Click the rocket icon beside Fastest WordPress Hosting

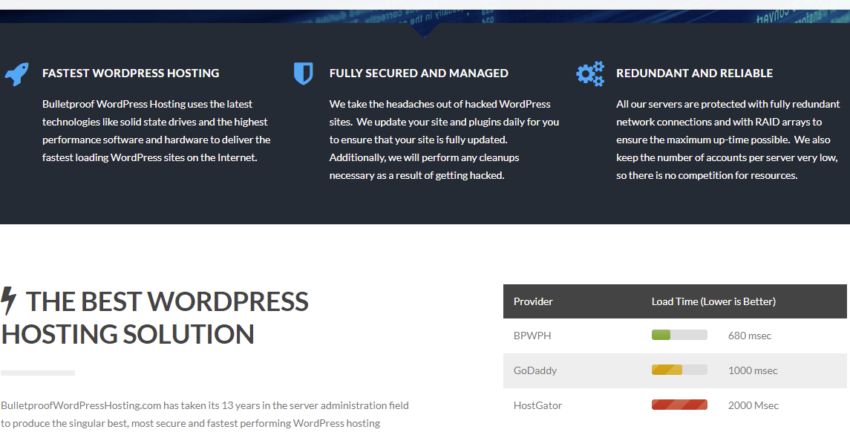tap(17, 74)
